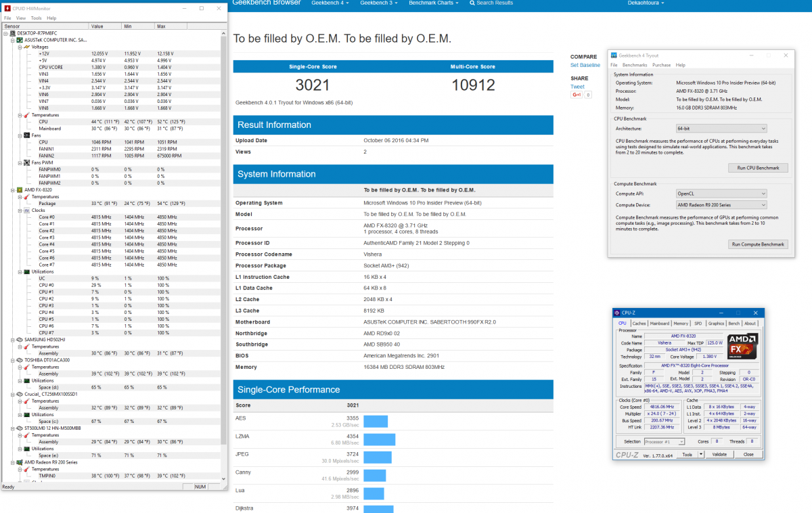This screenshot has width=812, height=513.
Task: Collapse the DESKTOP-R7PM8FC root node
Action: click(6, 33)
